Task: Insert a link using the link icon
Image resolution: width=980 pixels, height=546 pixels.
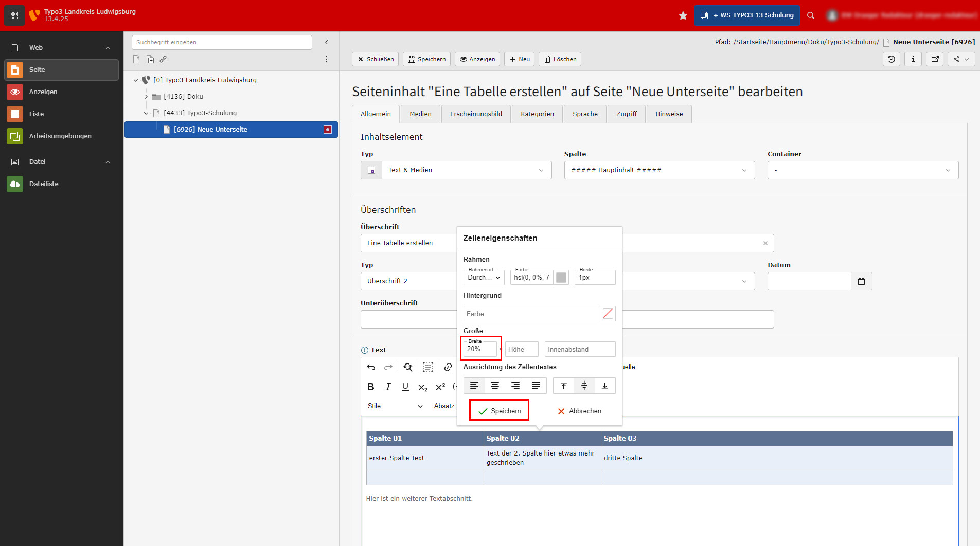Action: pos(448,367)
